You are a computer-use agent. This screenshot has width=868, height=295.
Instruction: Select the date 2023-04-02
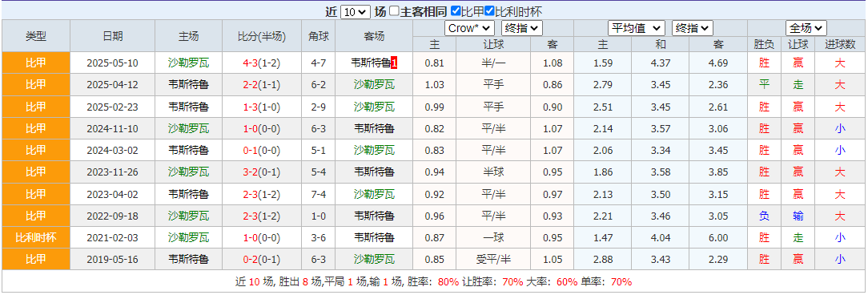coord(113,194)
